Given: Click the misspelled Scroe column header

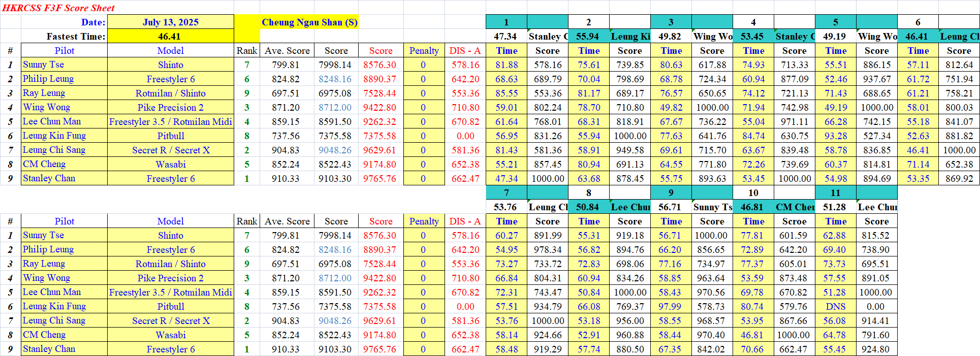Looking at the screenshot, I should tap(794, 221).
